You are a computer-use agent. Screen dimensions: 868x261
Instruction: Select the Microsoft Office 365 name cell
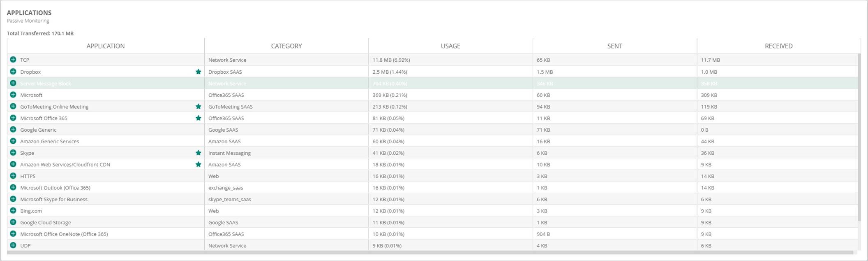click(x=44, y=118)
